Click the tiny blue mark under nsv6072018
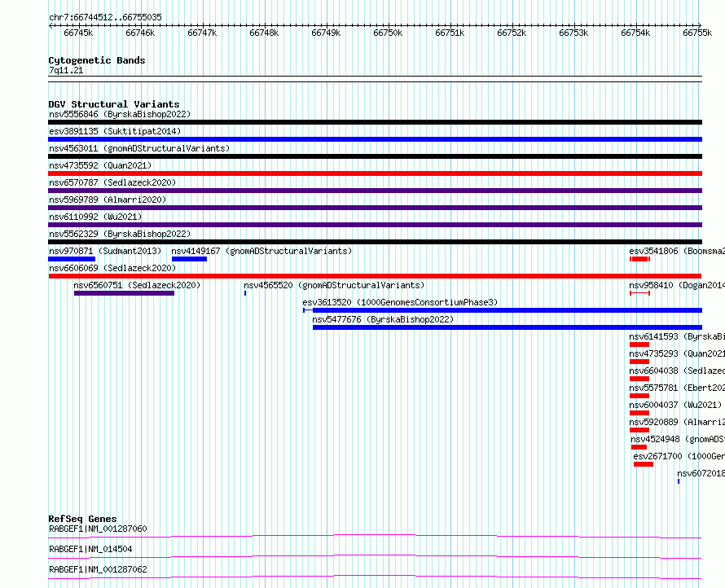The image size is (725, 588). (679, 481)
